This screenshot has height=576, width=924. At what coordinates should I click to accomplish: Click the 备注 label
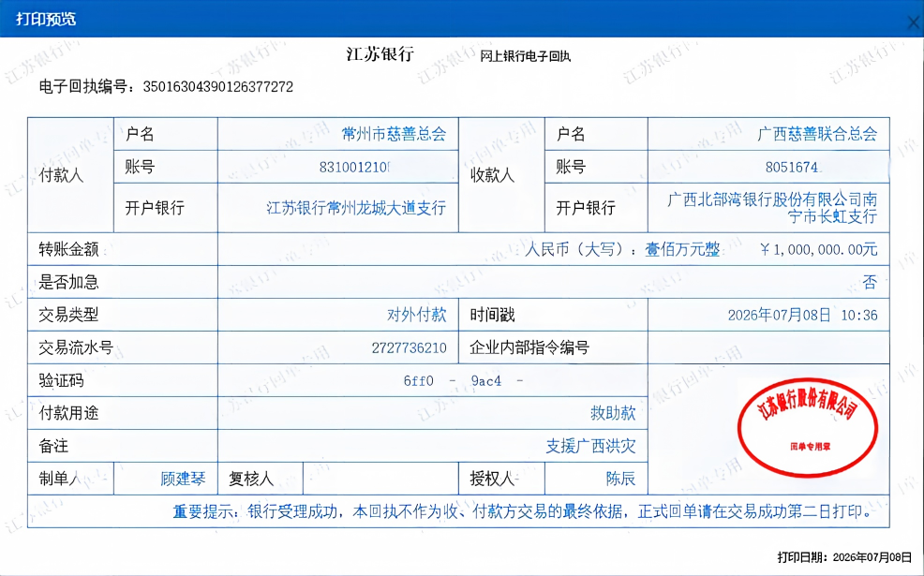[x=53, y=446]
